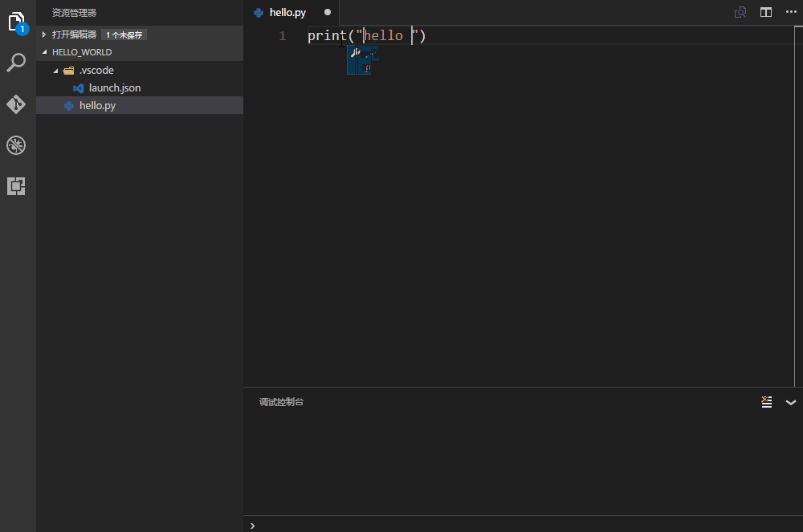Image resolution: width=803 pixels, height=532 pixels.
Task: Clear the debug console output
Action: point(767,402)
